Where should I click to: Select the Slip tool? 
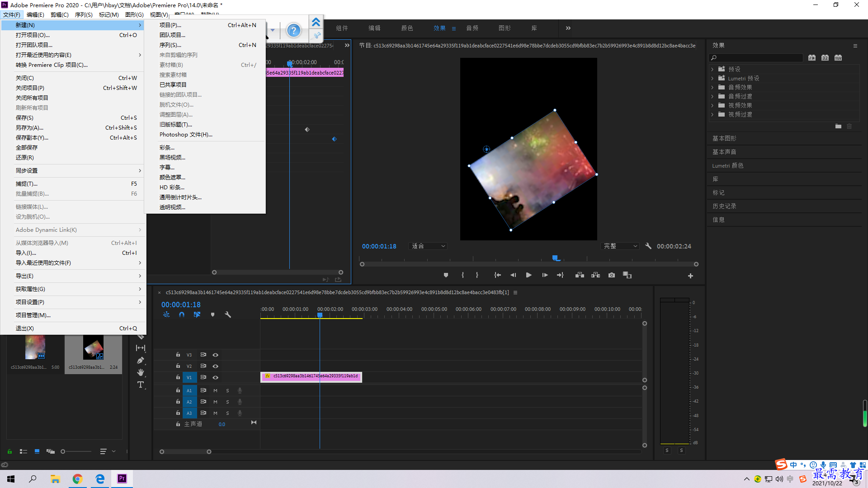pos(141,348)
